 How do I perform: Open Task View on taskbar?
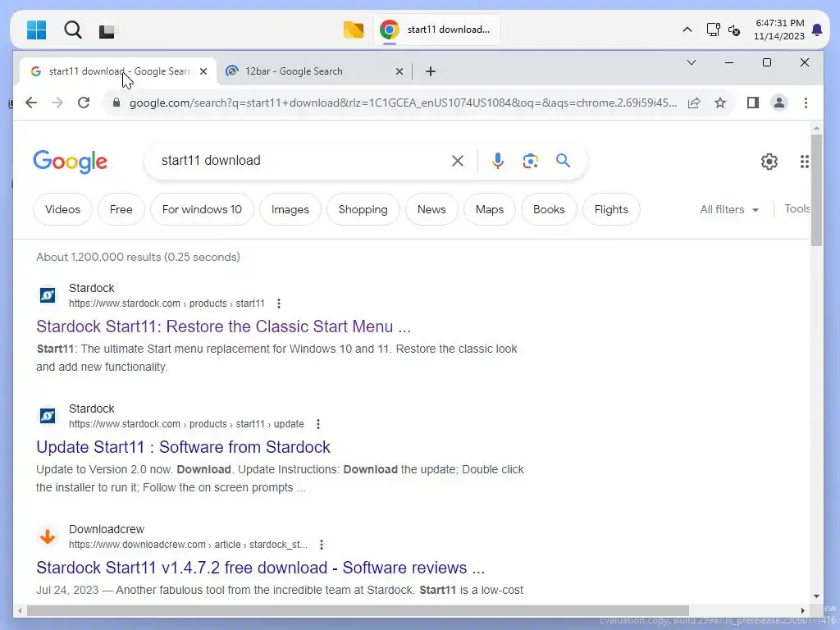pyautogui.click(x=107, y=30)
